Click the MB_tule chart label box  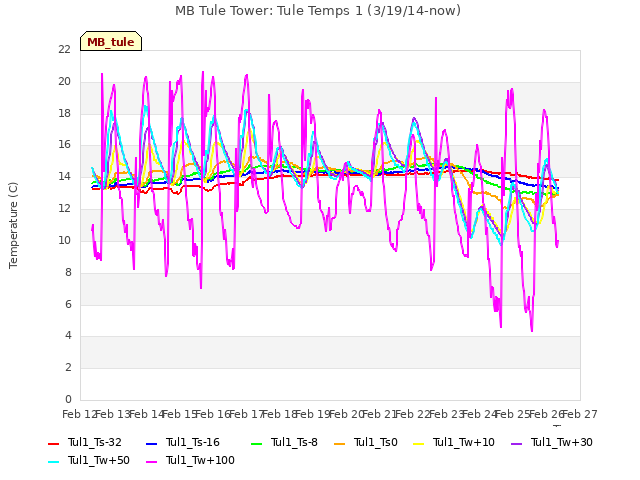[x=111, y=42]
